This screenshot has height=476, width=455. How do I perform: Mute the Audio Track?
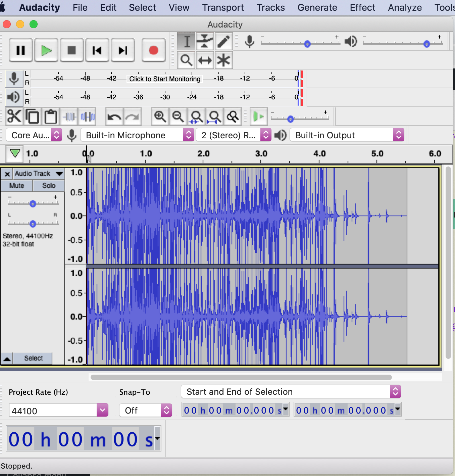pyautogui.click(x=17, y=186)
